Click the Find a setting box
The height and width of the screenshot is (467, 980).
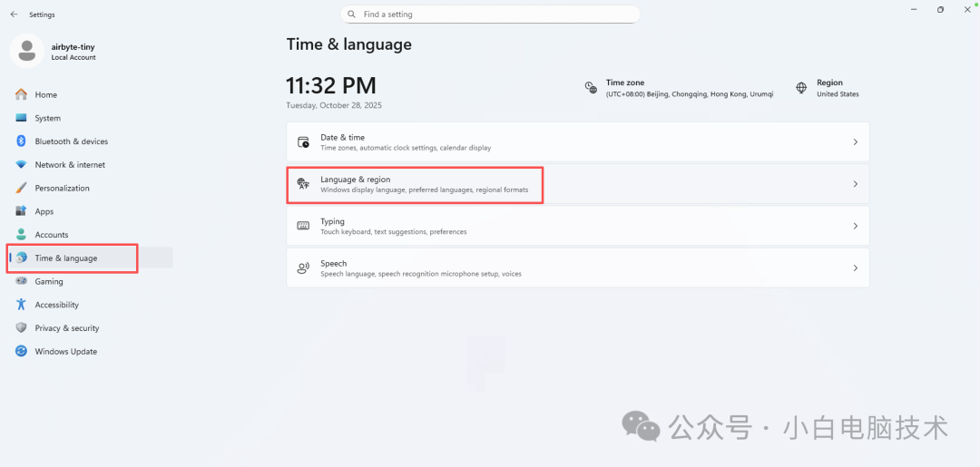(x=490, y=14)
